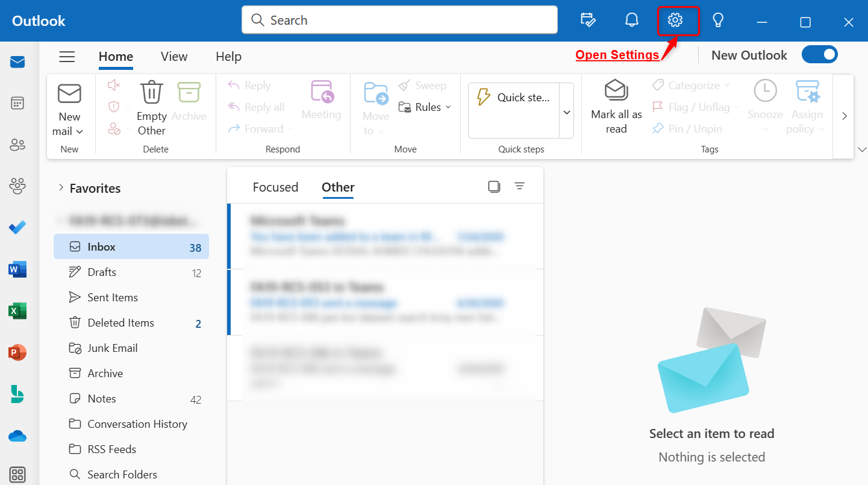
Task: Launch Excel from the app bar
Action: click(17, 311)
